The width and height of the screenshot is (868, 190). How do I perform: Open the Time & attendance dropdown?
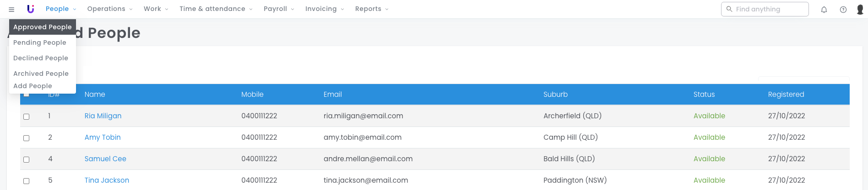[x=216, y=9]
